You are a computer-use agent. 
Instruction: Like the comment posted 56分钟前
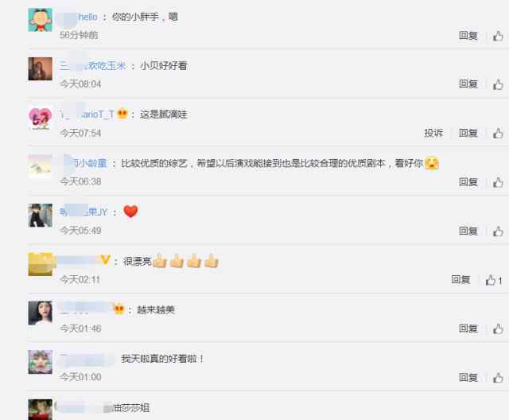coord(498,36)
